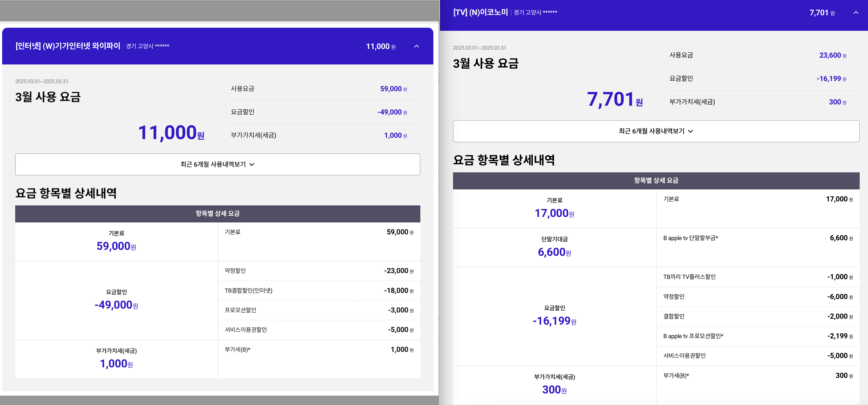
Task: Click 항목별 상세 요금 table header in TV panel
Action: tap(656, 181)
